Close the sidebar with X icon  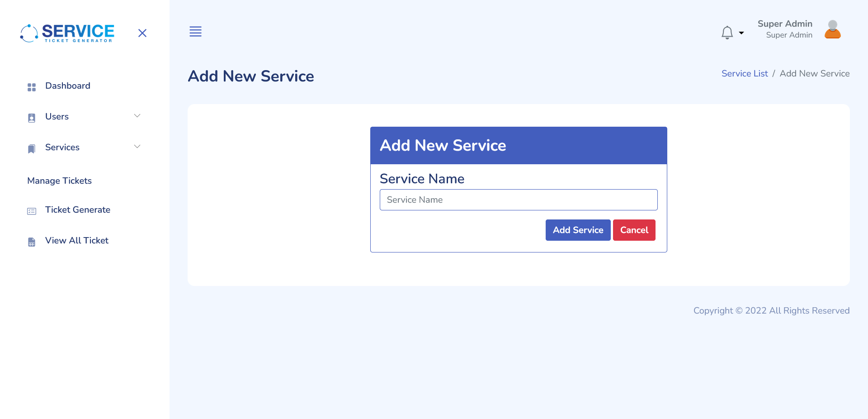142,33
